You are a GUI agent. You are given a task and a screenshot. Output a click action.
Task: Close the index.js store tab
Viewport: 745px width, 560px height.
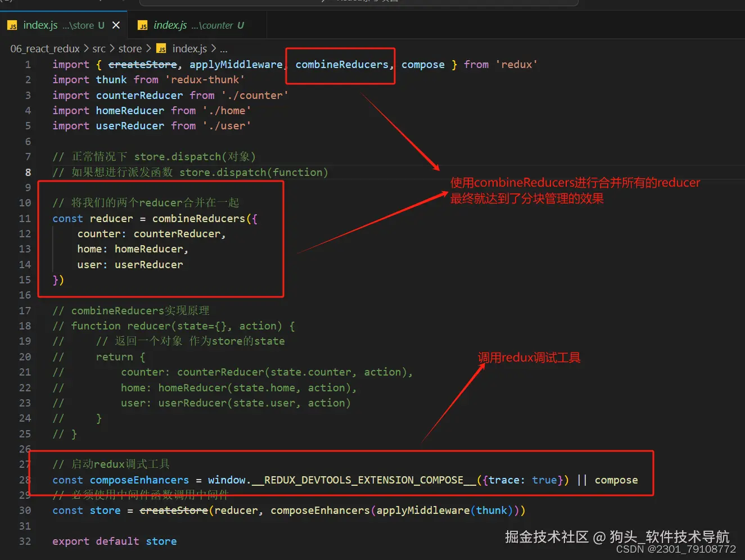click(116, 25)
